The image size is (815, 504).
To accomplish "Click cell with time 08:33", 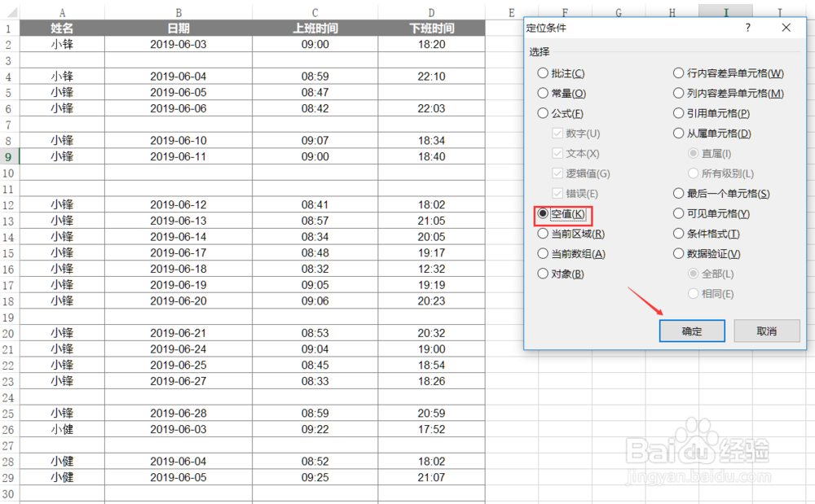I will click(315, 381).
